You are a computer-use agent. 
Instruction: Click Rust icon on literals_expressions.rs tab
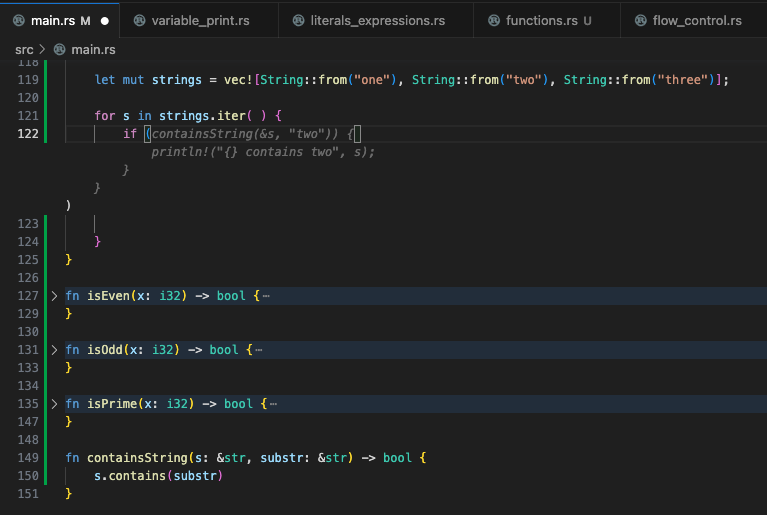298,21
